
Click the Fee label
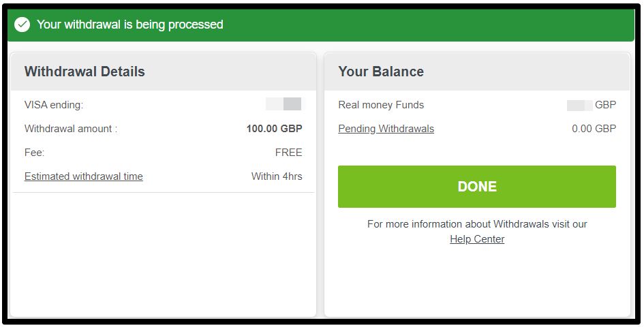click(35, 153)
